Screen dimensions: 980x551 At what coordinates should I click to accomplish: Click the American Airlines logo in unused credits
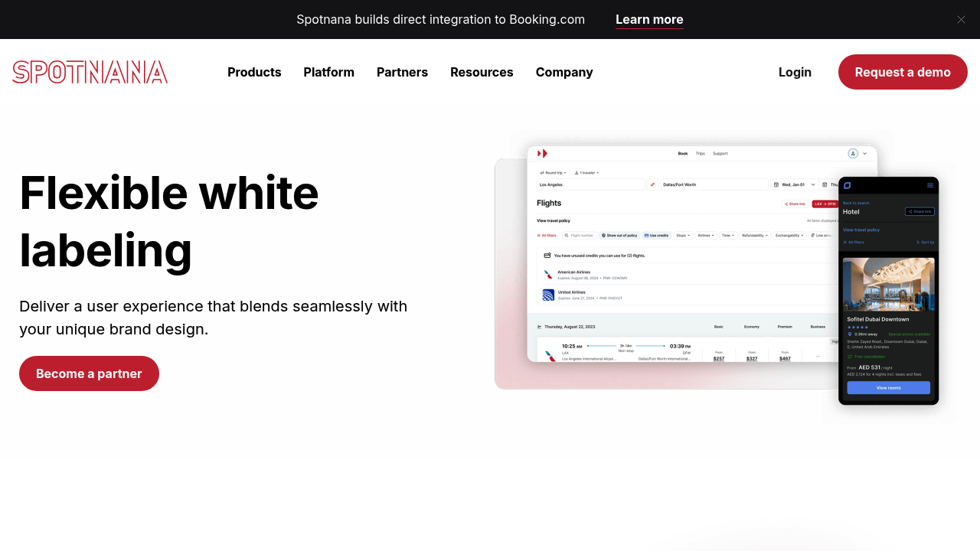click(548, 275)
